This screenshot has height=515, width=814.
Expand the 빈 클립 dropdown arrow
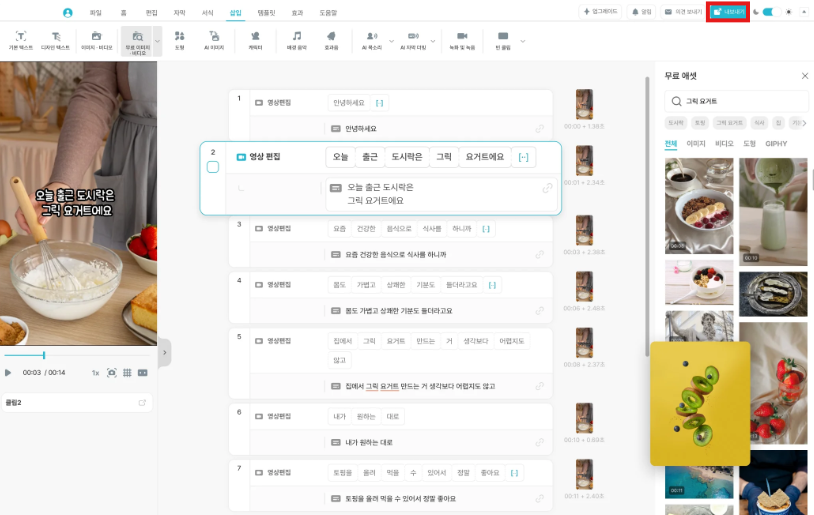coord(523,41)
